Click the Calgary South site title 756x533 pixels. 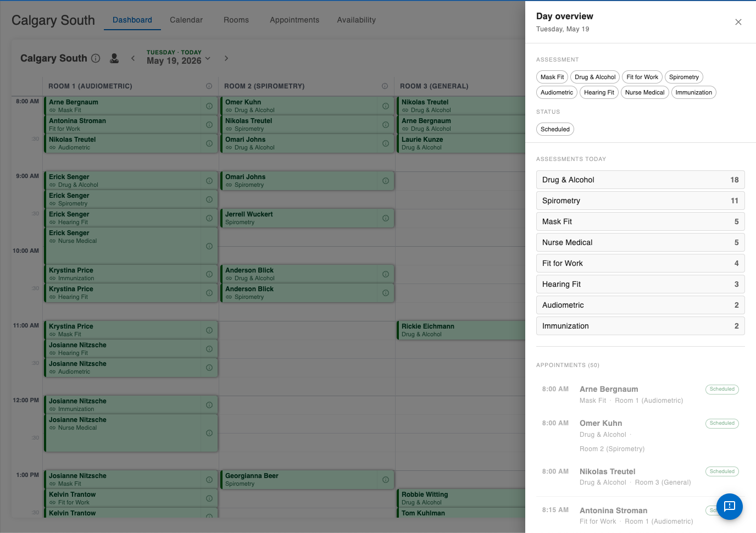pos(53,20)
